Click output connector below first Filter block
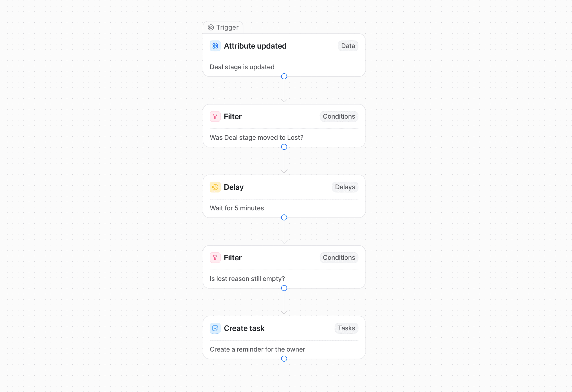This screenshot has width=572, height=392. (284, 147)
